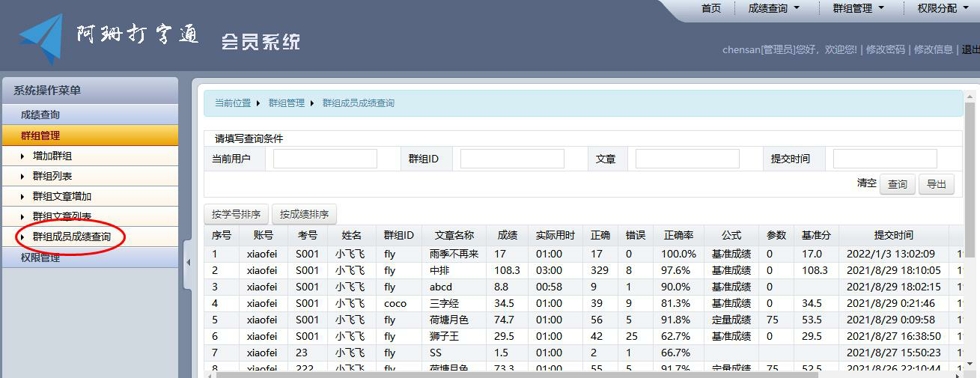Click the 公式 column header
980x378 pixels.
click(x=731, y=236)
